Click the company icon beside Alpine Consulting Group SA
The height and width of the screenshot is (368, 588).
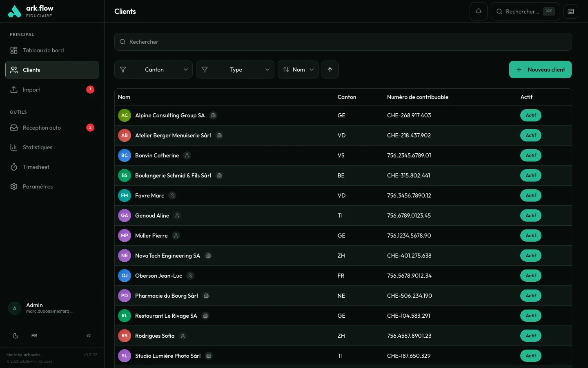click(213, 115)
